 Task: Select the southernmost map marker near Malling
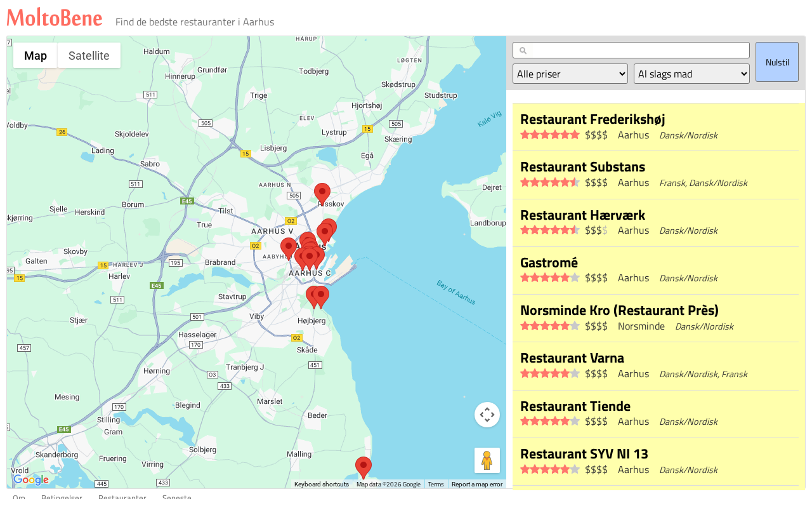(x=363, y=467)
